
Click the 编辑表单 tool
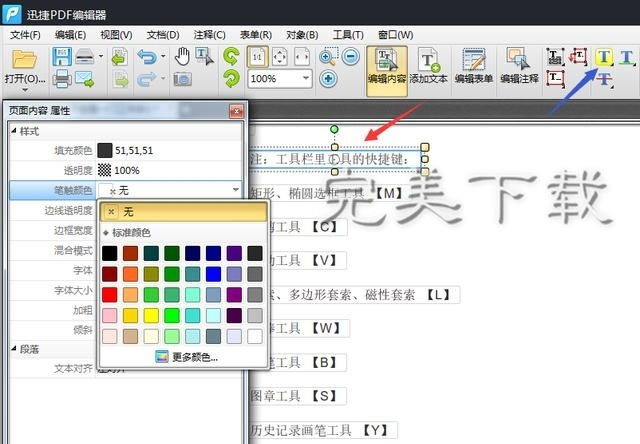click(x=473, y=67)
